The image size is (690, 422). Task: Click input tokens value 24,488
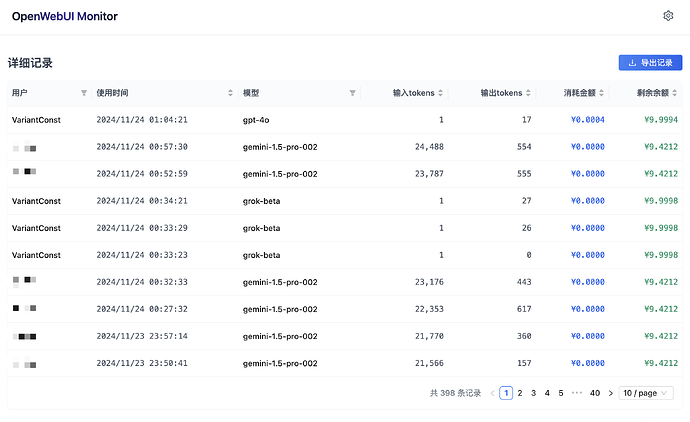429,147
